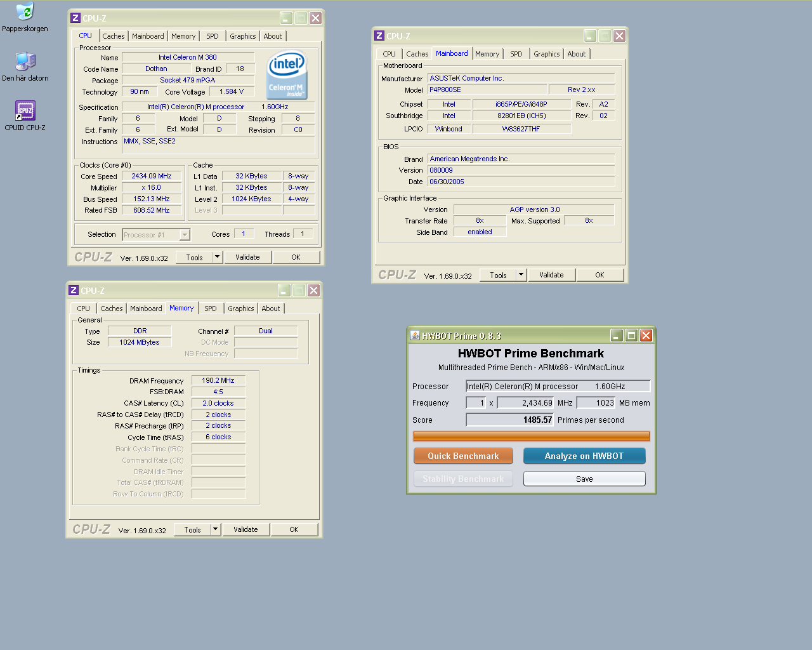The width and height of the screenshot is (812, 650).
Task: Open Mainboard tab in the Memory window
Action: point(146,308)
